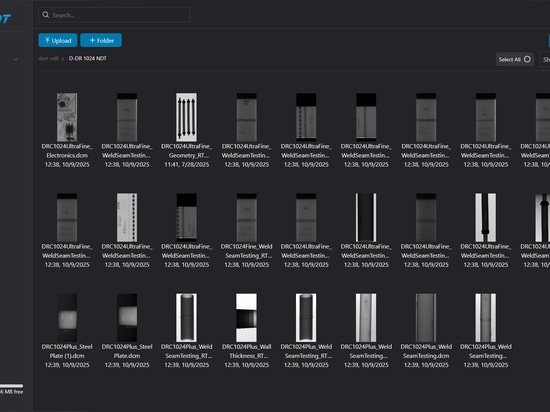This screenshot has width=550, height=412.
Task: Select the DRC1024Fine_WeldSeamTesting_RT file name
Action: [x=247, y=251]
